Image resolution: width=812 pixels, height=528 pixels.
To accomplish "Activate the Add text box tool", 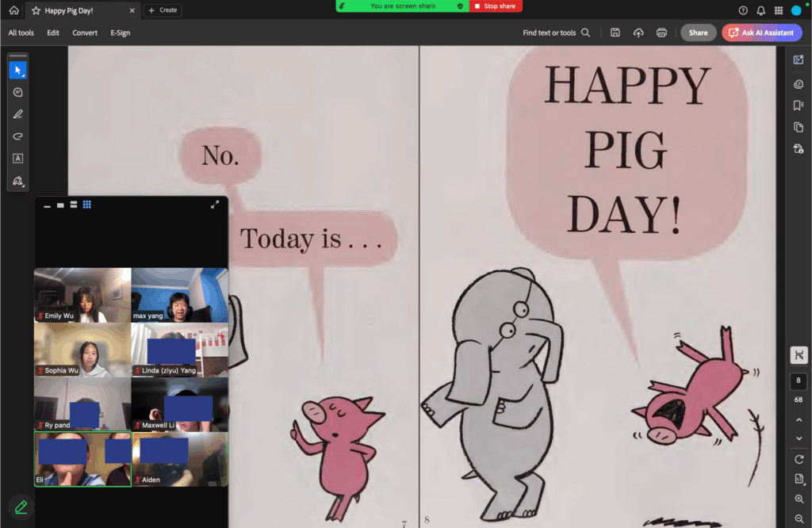I will tap(17, 159).
